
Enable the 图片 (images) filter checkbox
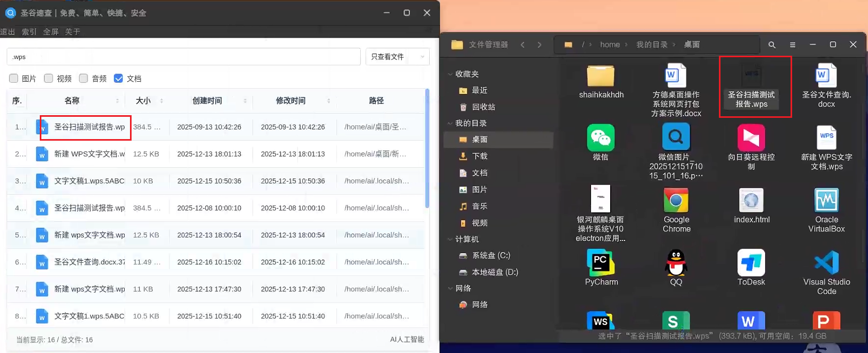click(x=14, y=79)
